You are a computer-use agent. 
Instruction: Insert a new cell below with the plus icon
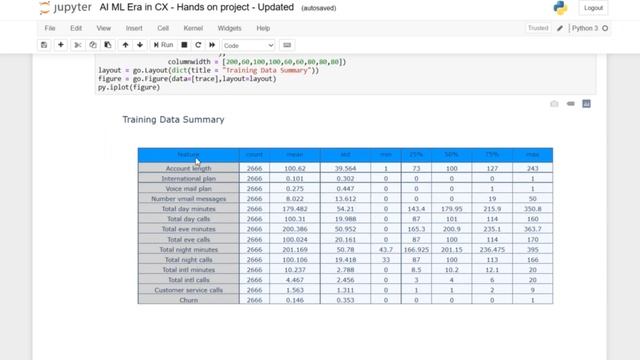click(61, 45)
